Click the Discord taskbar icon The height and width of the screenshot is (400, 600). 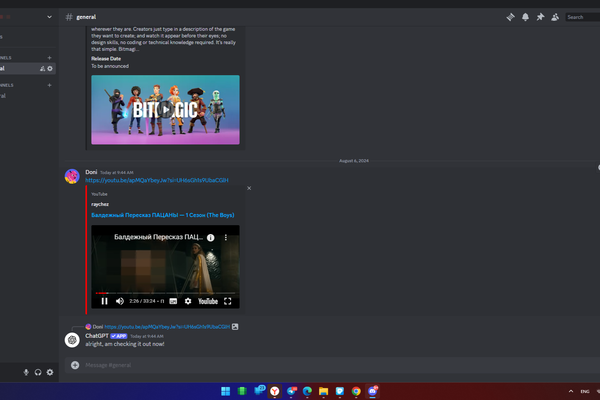click(373, 391)
